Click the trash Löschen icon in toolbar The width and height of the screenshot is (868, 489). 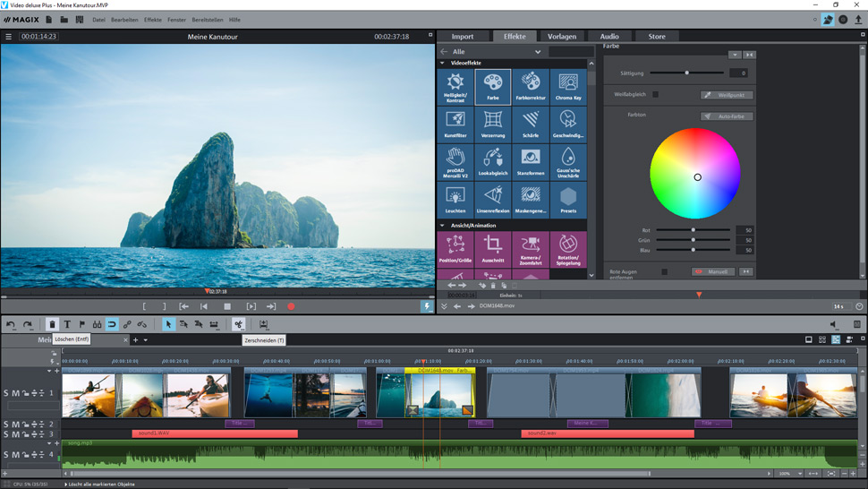coord(52,324)
